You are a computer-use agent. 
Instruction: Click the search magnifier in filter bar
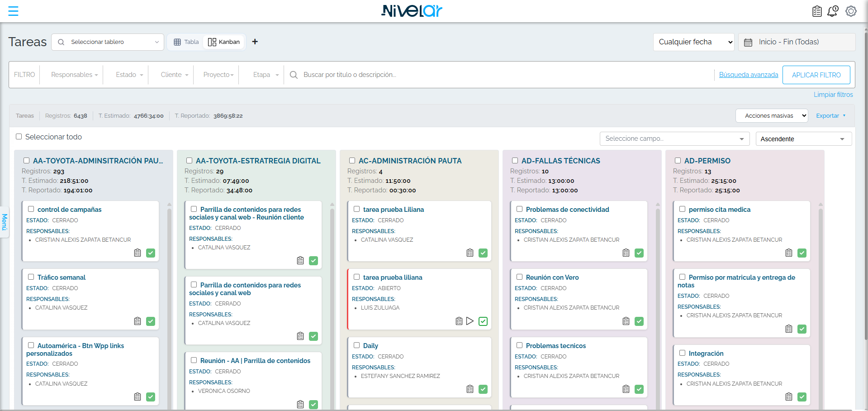(x=294, y=75)
